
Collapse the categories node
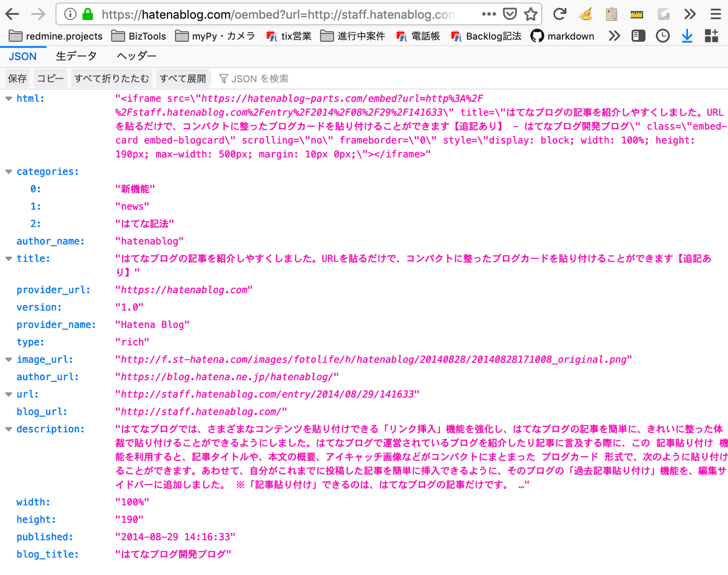pyautogui.click(x=8, y=172)
